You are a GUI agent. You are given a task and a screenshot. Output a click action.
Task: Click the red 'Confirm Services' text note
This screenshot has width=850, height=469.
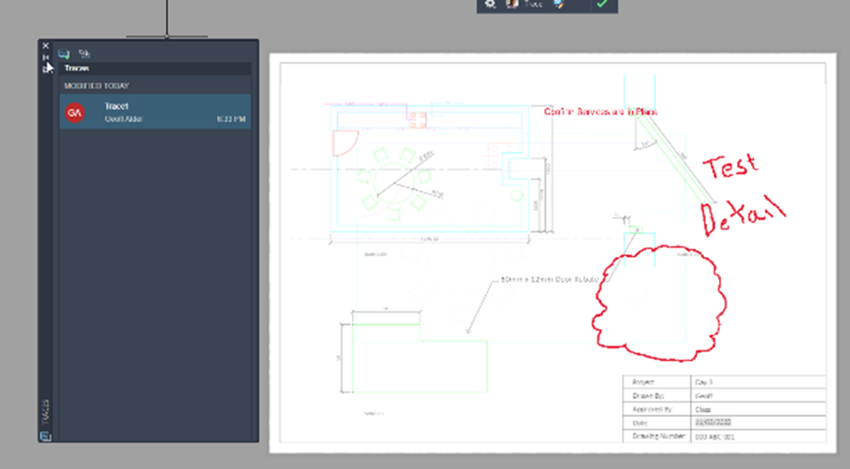pos(600,112)
